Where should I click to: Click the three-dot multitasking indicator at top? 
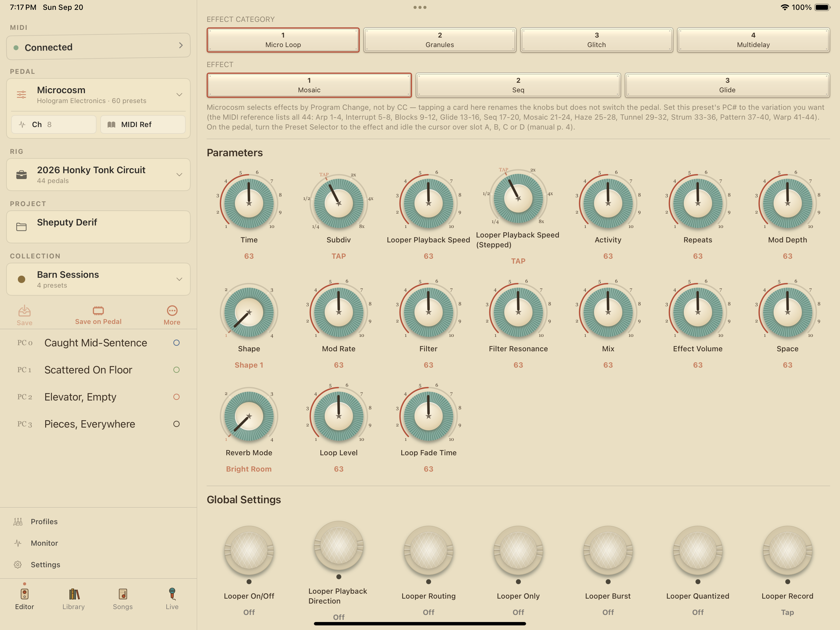pos(420,7)
